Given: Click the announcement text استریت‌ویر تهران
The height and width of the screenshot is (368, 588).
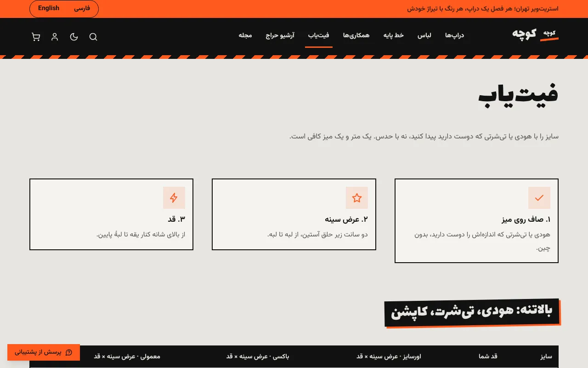Looking at the screenshot, I should pos(483,9).
